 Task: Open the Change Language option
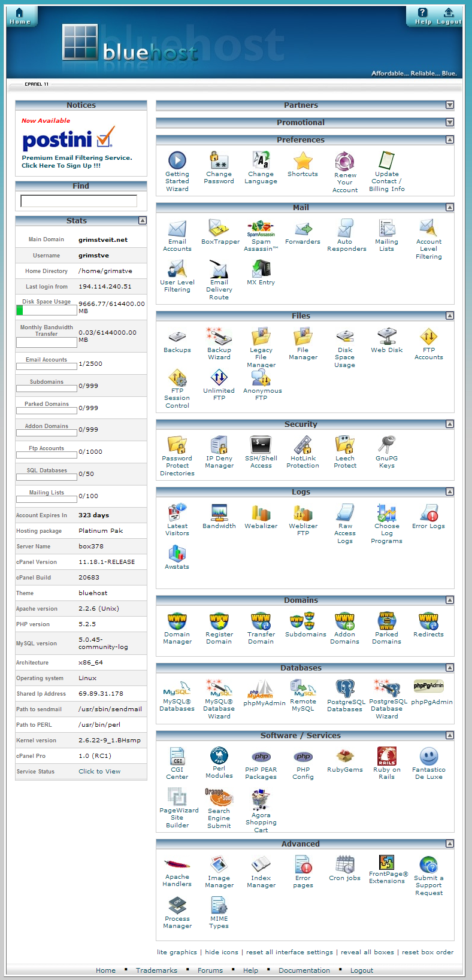[x=261, y=168]
